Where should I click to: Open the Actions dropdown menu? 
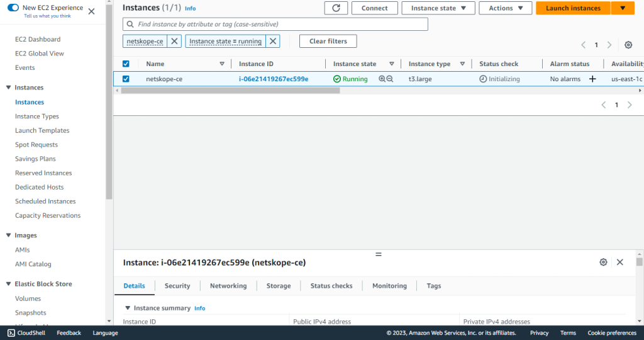point(505,8)
